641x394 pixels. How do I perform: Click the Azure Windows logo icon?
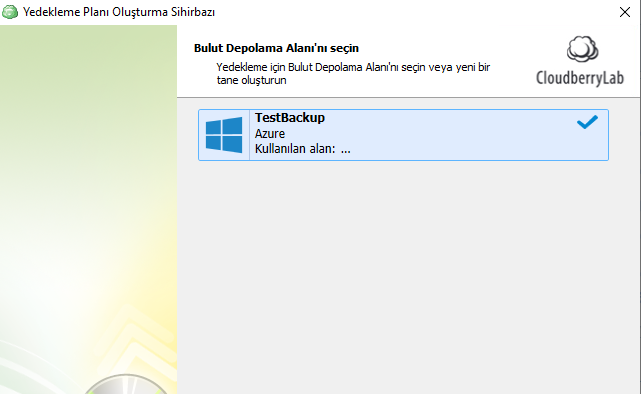click(224, 135)
